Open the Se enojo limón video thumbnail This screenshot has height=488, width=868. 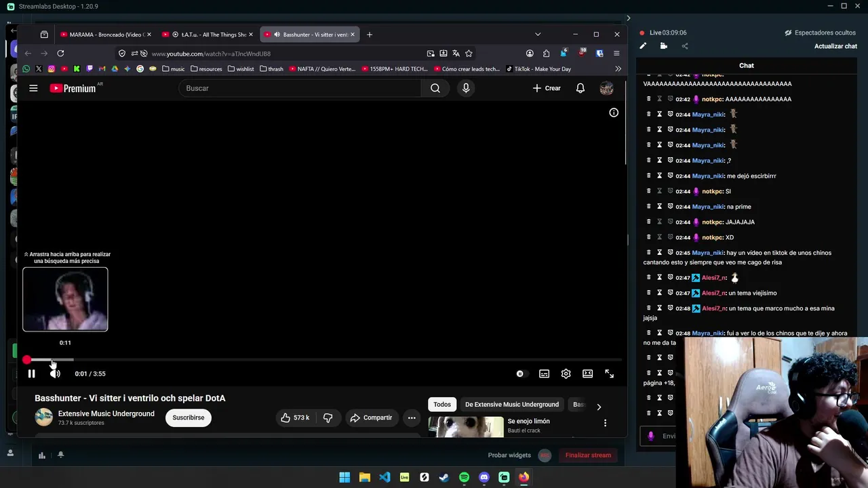pos(466,427)
